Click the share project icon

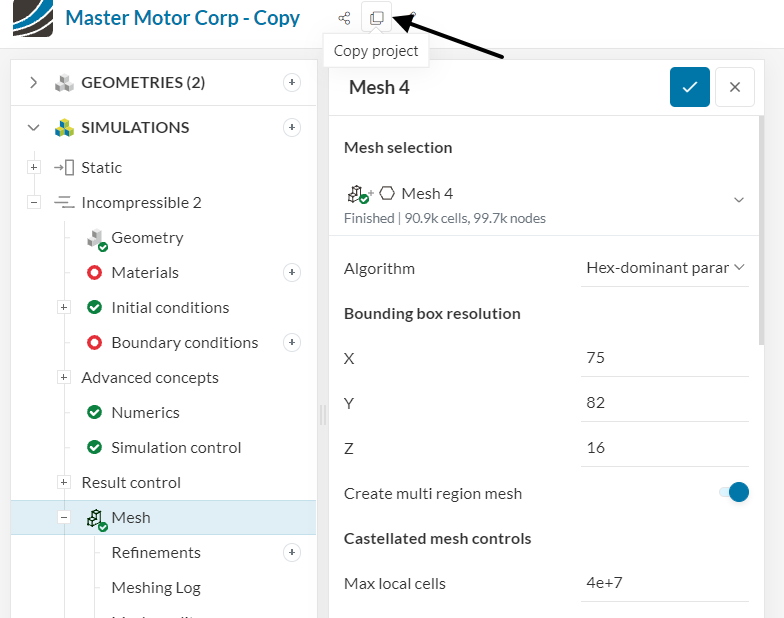344,18
